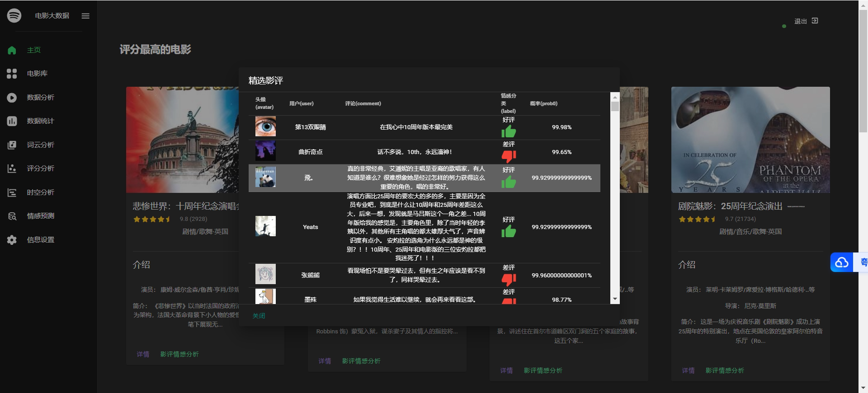
Task: Click the green online status dot
Action: [x=784, y=26]
